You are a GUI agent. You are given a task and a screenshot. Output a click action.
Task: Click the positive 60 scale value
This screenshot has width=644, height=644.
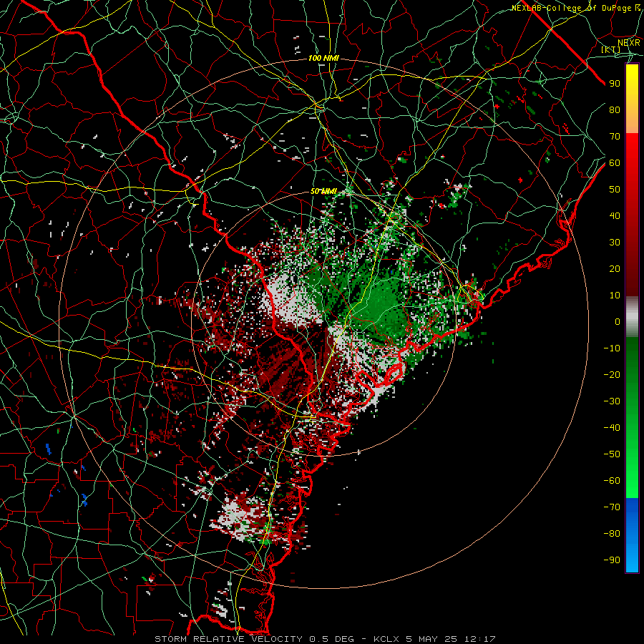pyautogui.click(x=615, y=162)
